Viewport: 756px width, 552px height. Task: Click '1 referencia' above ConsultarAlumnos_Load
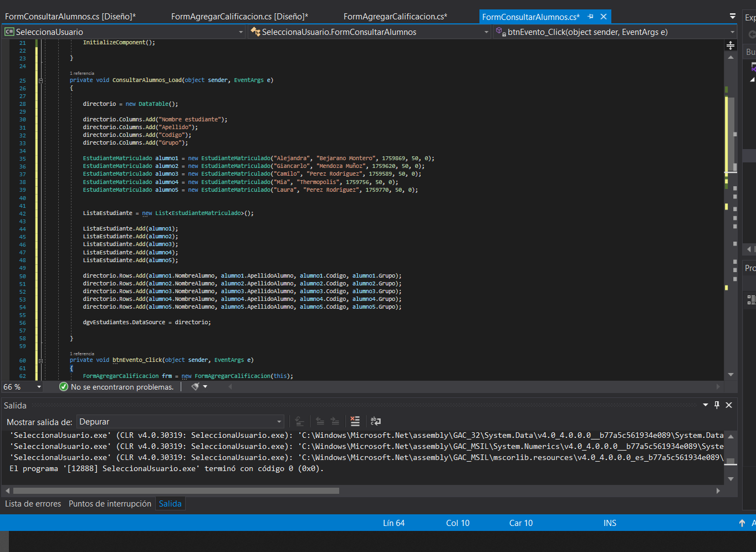[82, 73]
